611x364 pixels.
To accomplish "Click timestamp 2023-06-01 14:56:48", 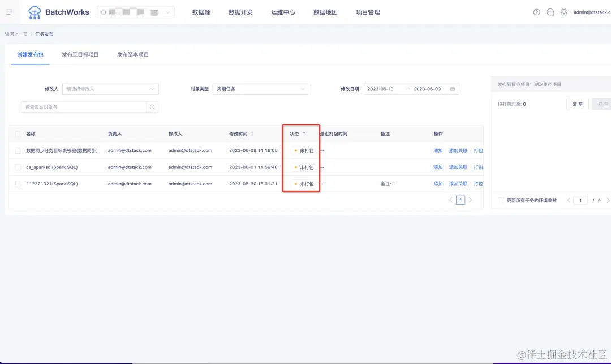I will coord(253,167).
